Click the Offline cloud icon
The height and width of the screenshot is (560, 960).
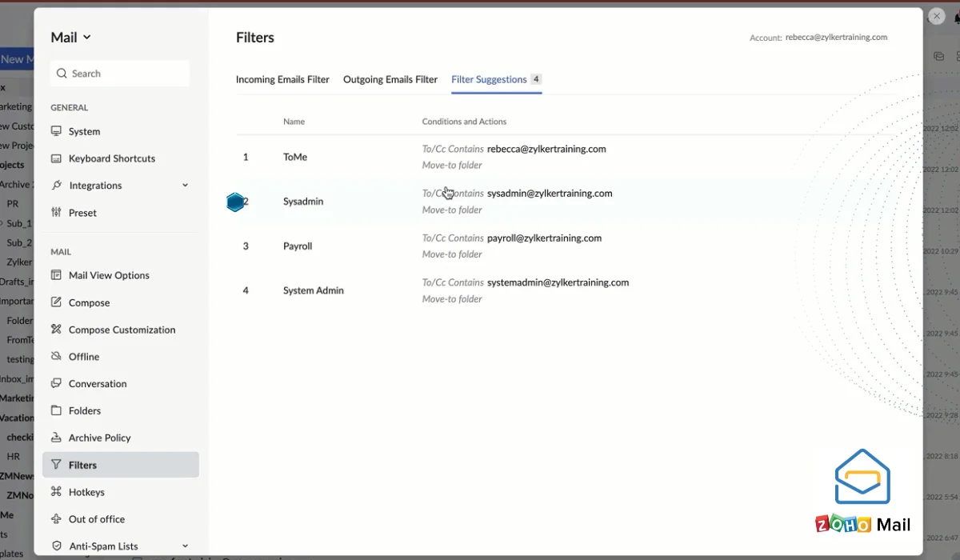click(56, 357)
